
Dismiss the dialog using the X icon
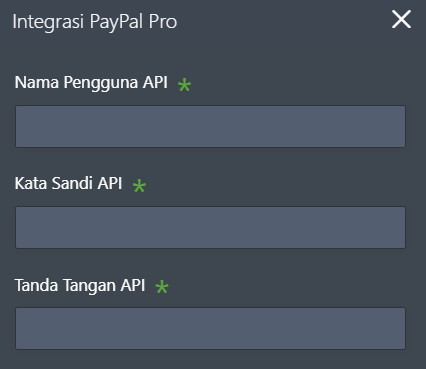(401, 19)
